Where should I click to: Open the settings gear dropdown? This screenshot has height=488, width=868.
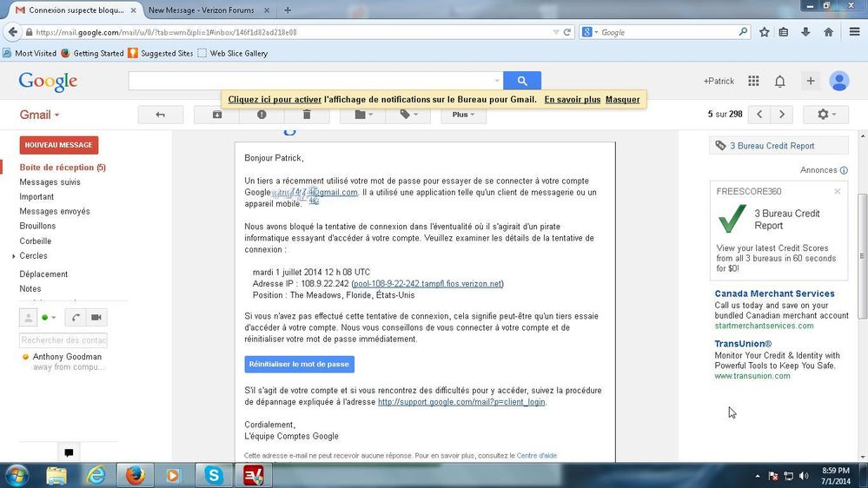pos(826,114)
